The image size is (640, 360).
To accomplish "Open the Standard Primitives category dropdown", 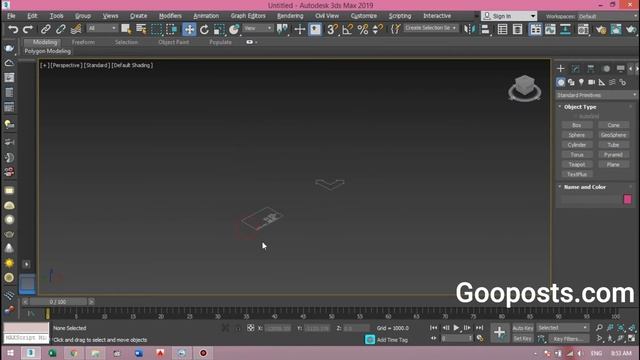I will [596, 95].
